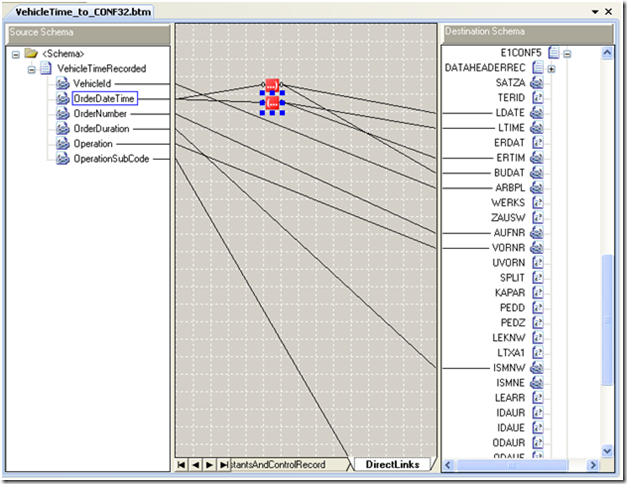Image resolution: width=627 pixels, height=484 pixels.
Task: Click the VehicleTimeRecorded record icon
Action: [46, 69]
